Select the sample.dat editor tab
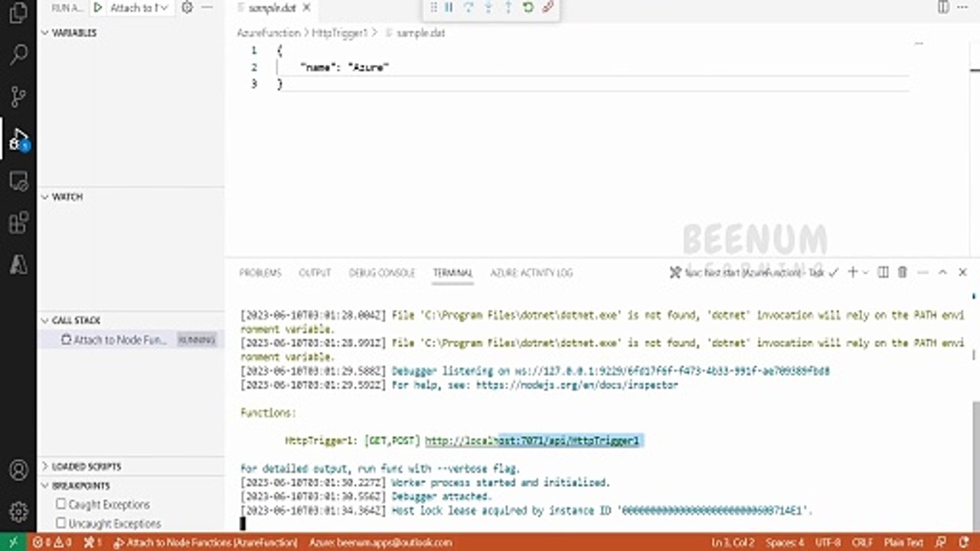The image size is (980, 551). [272, 8]
